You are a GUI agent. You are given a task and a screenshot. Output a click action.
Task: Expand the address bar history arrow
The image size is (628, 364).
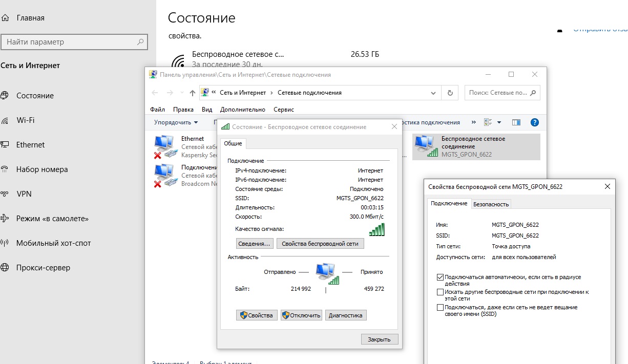tap(433, 93)
